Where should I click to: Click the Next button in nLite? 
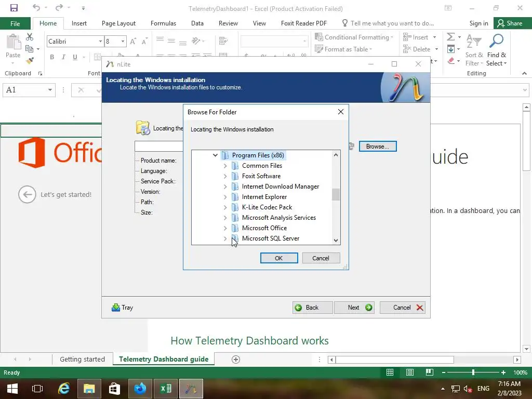click(354, 308)
